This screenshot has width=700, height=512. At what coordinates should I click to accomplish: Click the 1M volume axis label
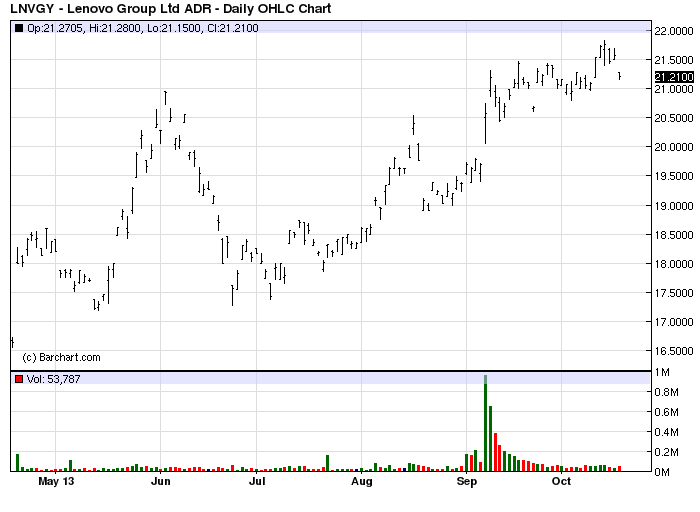pos(662,372)
